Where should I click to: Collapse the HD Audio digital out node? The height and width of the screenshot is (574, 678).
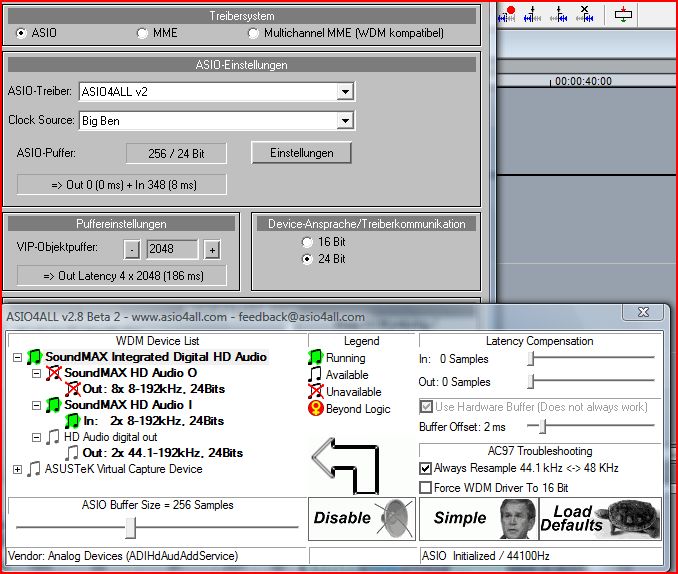click(37, 437)
